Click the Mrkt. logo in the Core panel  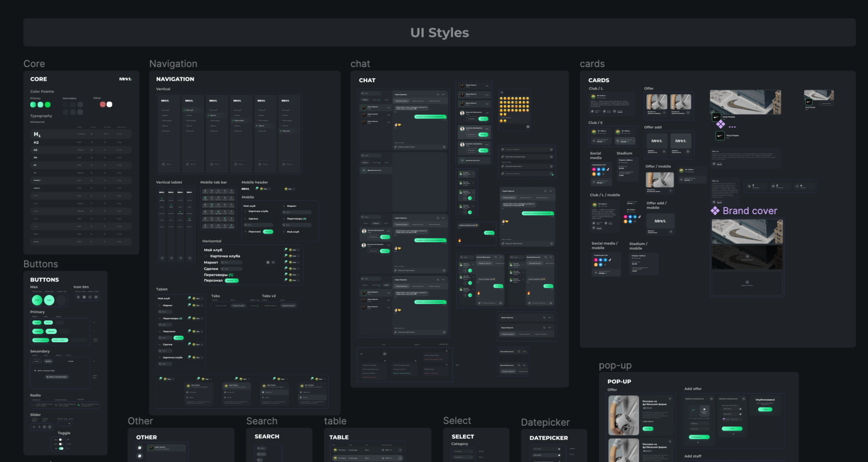coord(126,79)
